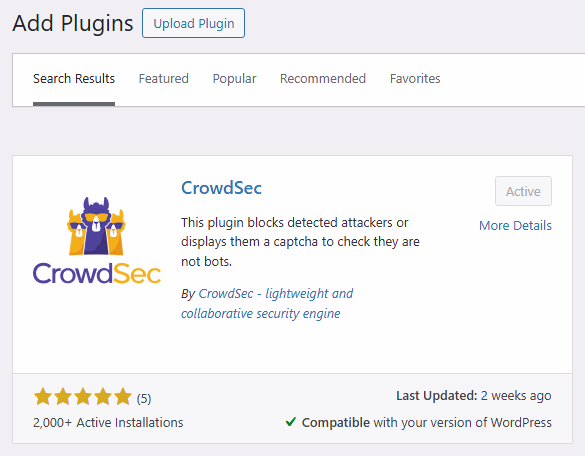Click the CrowdSec wordmark under the llamas
Viewport: 585px width, 456px height.
97,273
